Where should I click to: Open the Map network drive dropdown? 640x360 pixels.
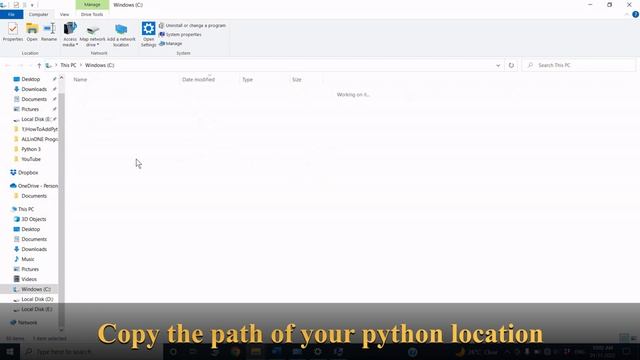tap(92, 34)
